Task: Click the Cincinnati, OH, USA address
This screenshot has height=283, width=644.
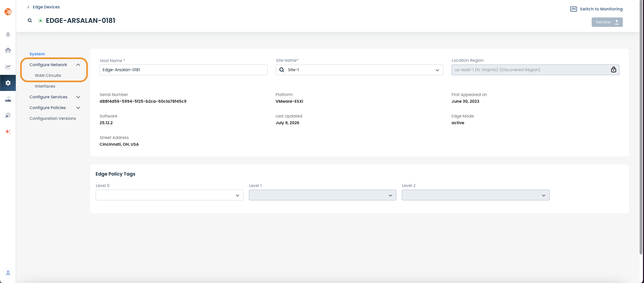Action: pyautogui.click(x=119, y=144)
